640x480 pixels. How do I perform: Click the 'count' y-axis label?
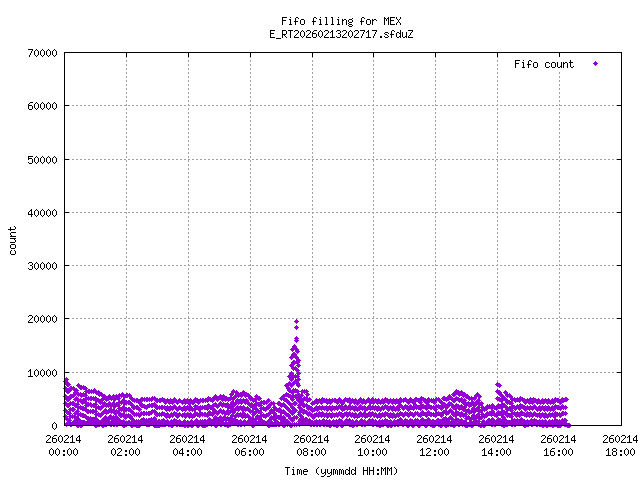click(13, 240)
